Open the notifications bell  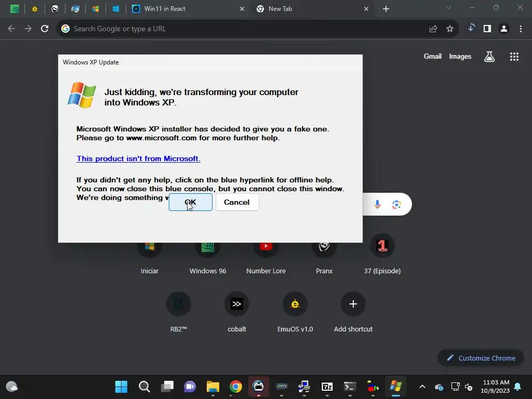pyautogui.click(x=518, y=387)
